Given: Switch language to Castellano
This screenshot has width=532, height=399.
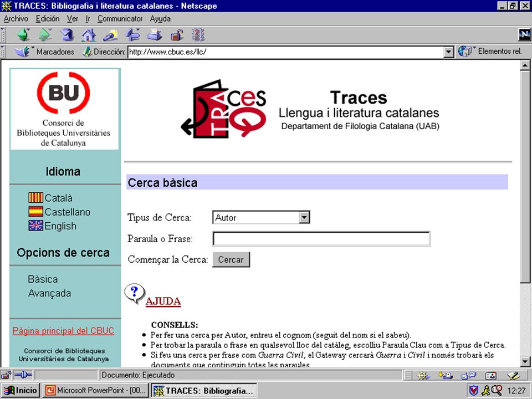Looking at the screenshot, I should tap(68, 212).
